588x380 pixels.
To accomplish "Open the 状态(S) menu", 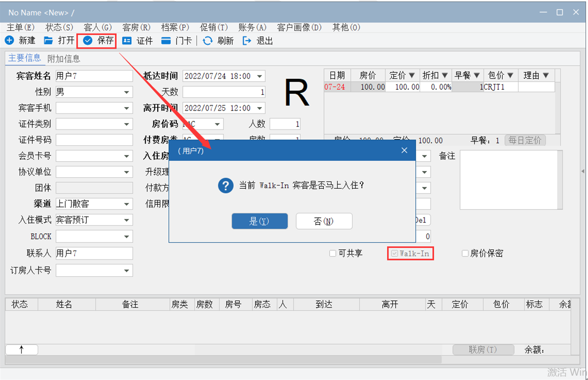I will point(59,27).
